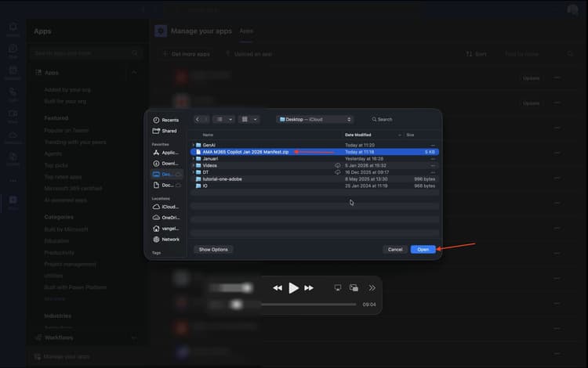Viewport: 588px width, 368px height.
Task: Open Recents in the file dialog sidebar
Action: (x=165, y=120)
